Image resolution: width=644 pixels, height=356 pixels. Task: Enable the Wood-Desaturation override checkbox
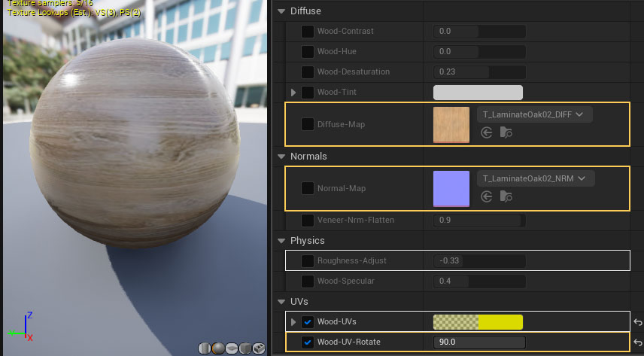(308, 72)
